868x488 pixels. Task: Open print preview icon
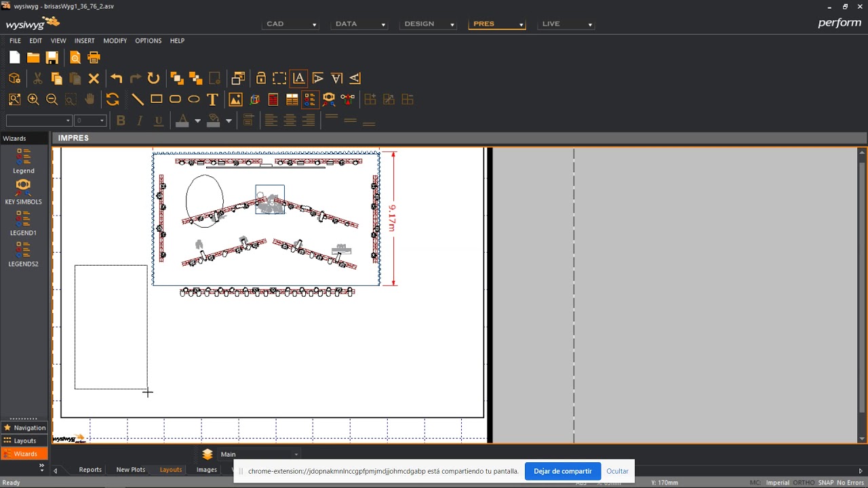75,58
